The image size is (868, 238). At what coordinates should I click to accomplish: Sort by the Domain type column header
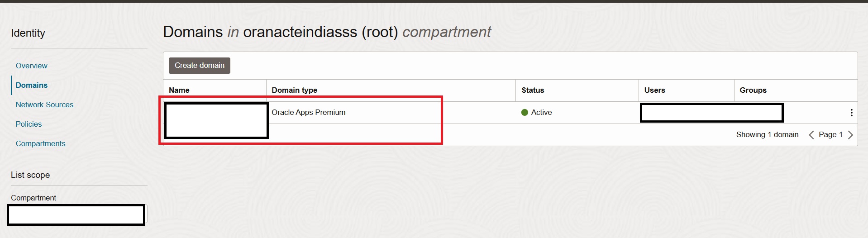click(x=294, y=90)
